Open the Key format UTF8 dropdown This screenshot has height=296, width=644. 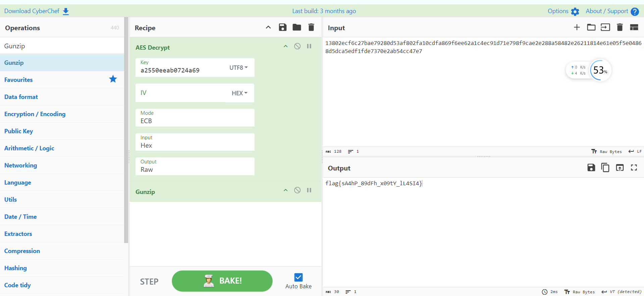(x=239, y=67)
